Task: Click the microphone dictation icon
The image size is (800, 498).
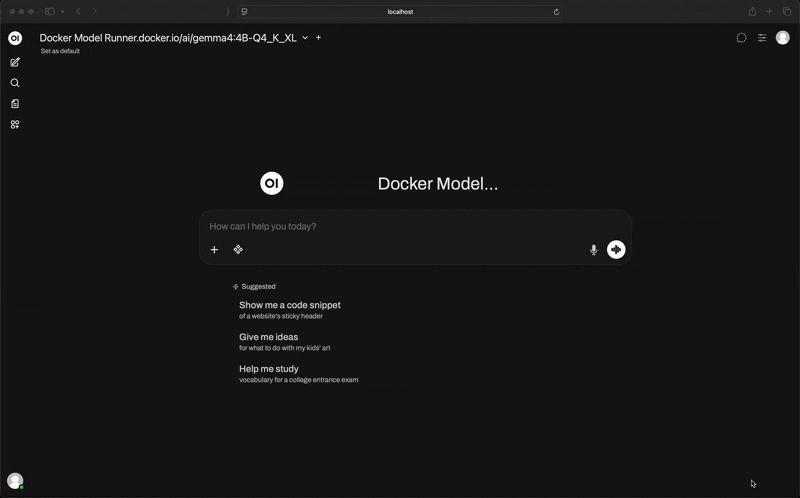Action: (x=593, y=250)
